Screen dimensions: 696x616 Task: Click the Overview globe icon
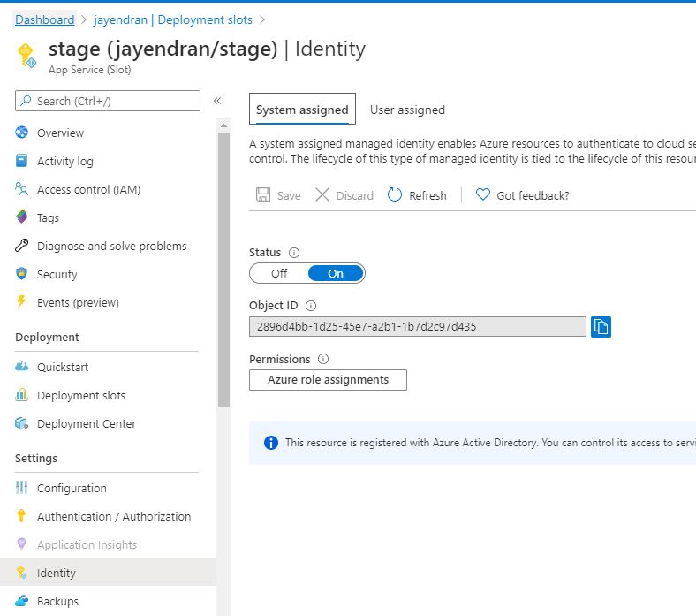21,133
